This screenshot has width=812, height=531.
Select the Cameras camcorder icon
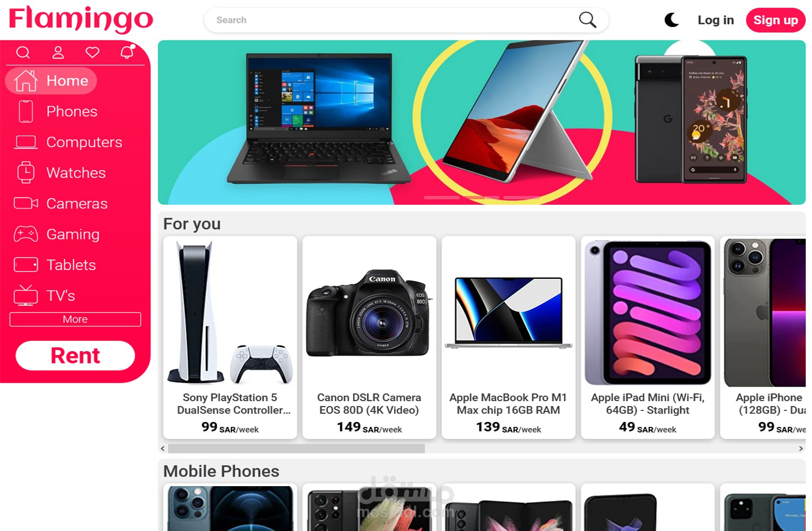[26, 203]
